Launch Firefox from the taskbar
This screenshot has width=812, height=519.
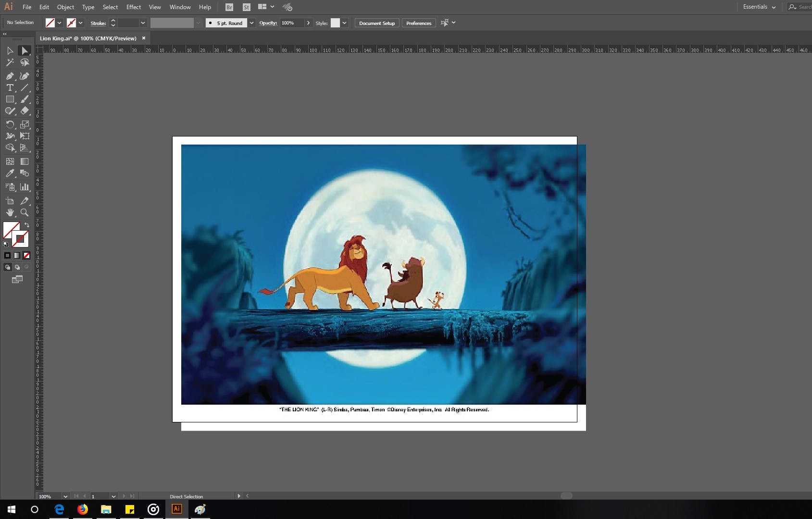pos(83,509)
